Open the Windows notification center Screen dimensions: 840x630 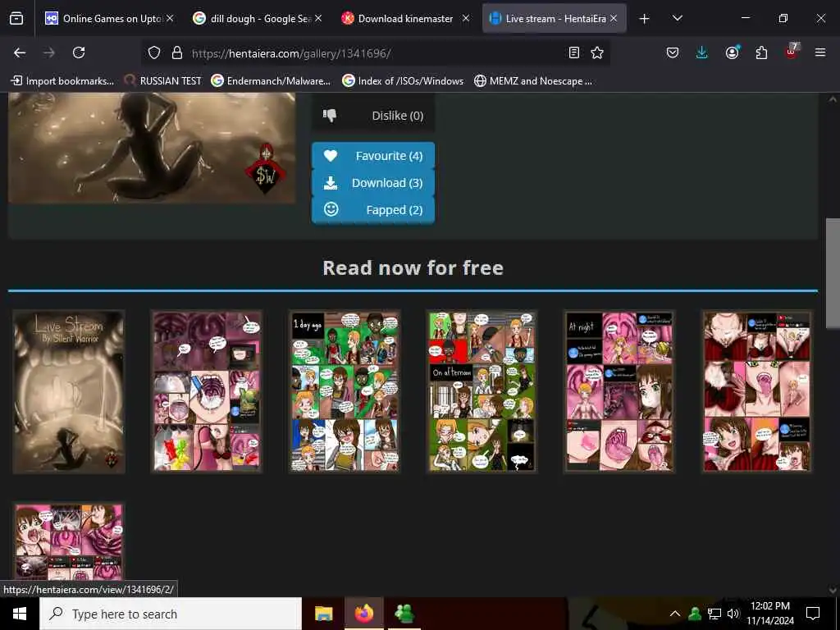pos(813,614)
